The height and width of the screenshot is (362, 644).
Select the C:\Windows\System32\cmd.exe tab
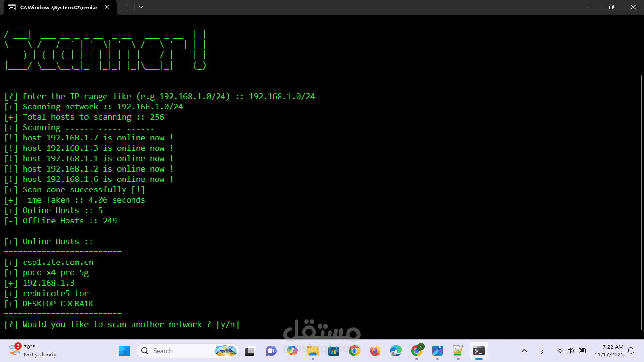point(59,8)
